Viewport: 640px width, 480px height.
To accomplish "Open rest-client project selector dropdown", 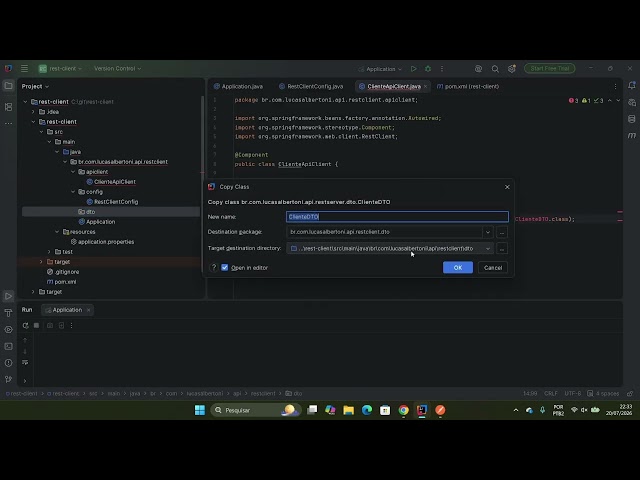I will pos(60,69).
